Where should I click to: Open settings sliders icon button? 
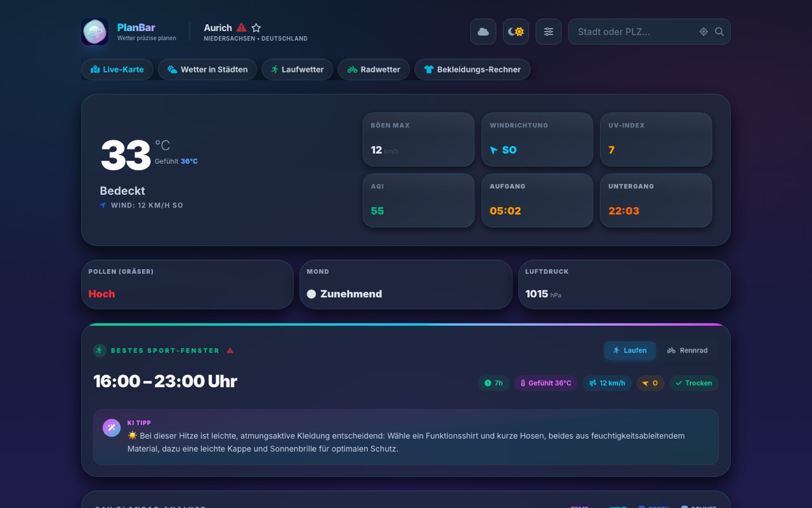[x=549, y=32]
